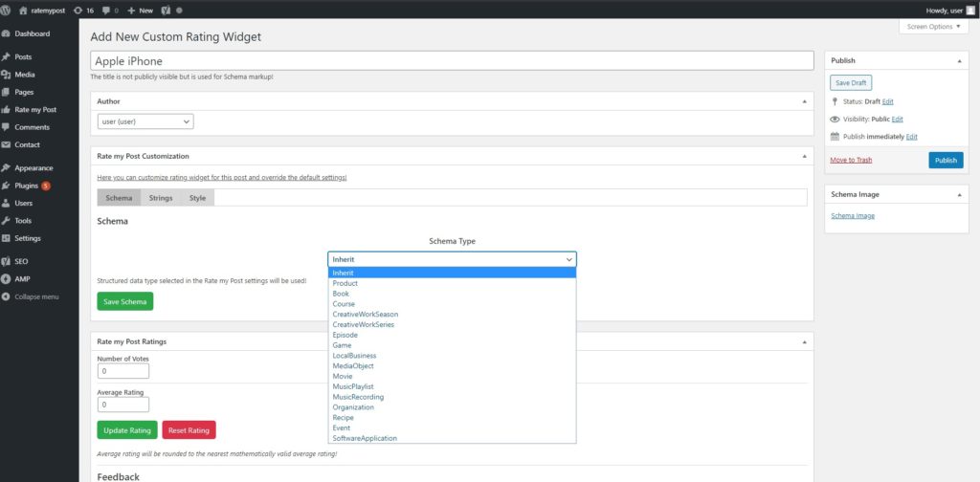The height and width of the screenshot is (482, 980).
Task: Select Organization schema type
Action: coord(452,407)
